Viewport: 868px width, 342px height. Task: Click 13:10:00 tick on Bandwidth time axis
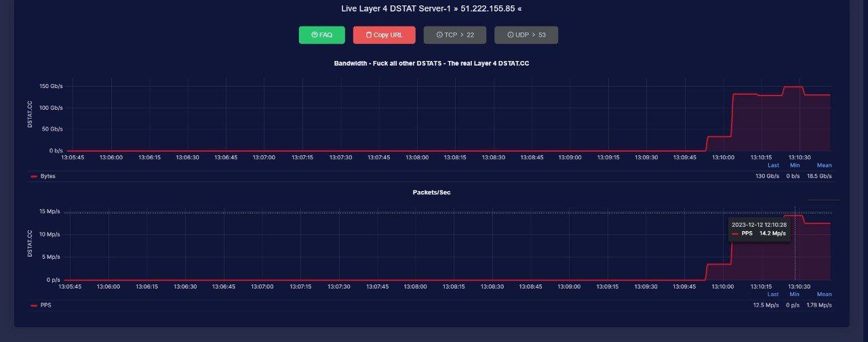pos(723,157)
